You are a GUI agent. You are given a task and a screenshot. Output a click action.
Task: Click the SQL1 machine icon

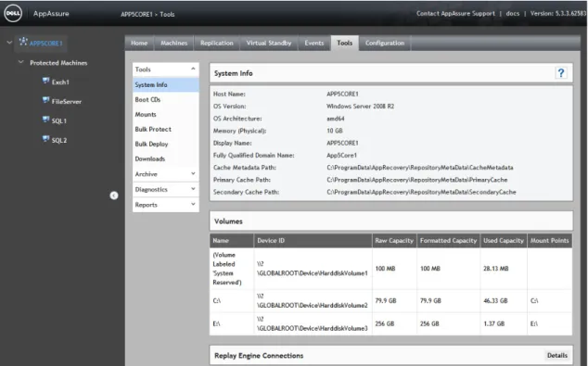tap(45, 120)
